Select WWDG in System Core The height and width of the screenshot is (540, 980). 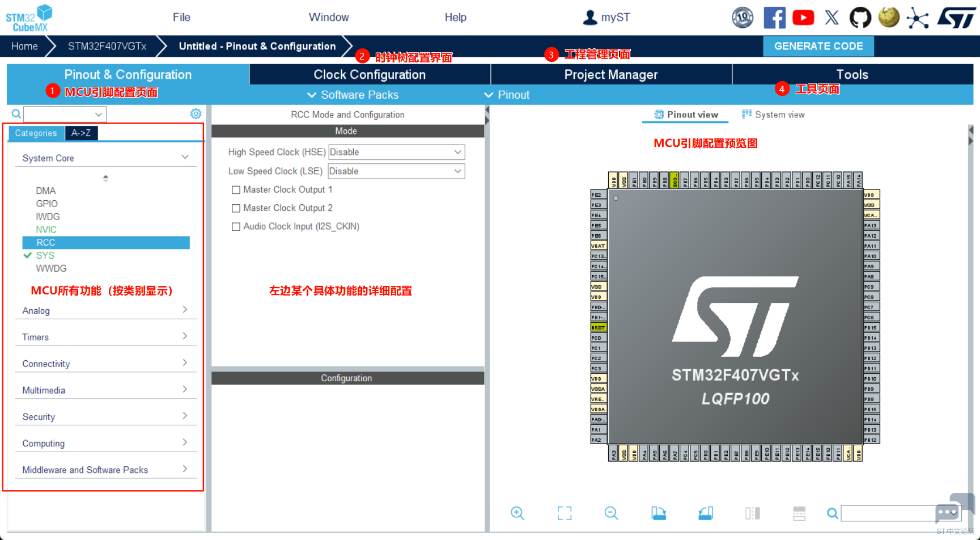[x=51, y=268]
